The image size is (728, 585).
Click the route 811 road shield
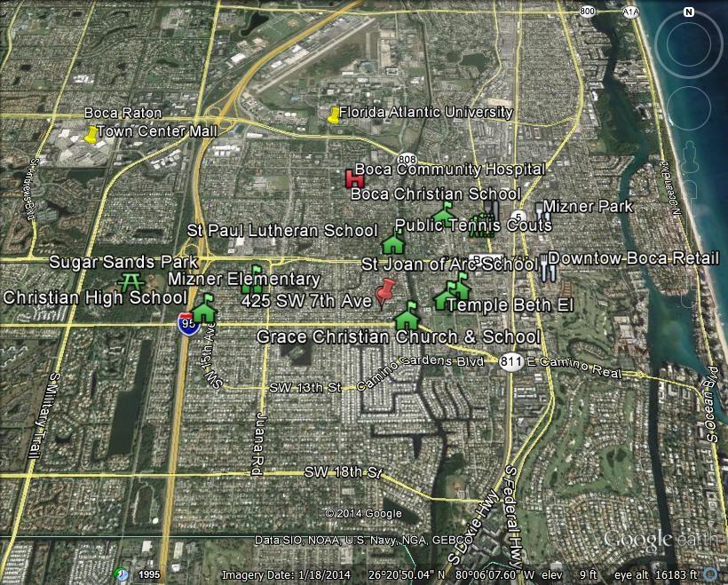click(511, 361)
